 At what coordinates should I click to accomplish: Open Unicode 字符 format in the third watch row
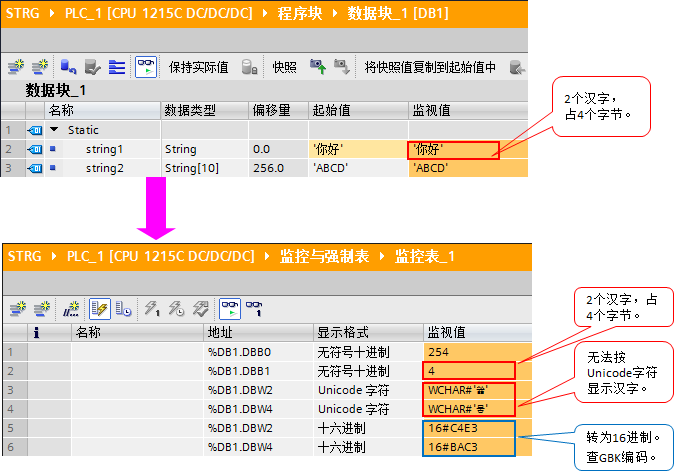[368, 390]
